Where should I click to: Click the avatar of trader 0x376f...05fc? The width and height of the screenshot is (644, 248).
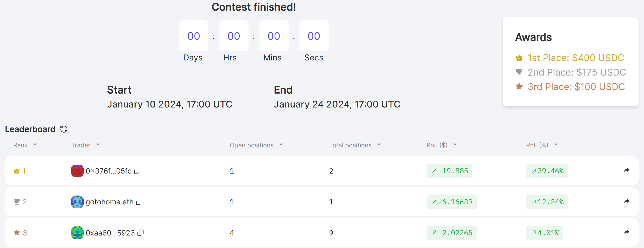[77, 171]
